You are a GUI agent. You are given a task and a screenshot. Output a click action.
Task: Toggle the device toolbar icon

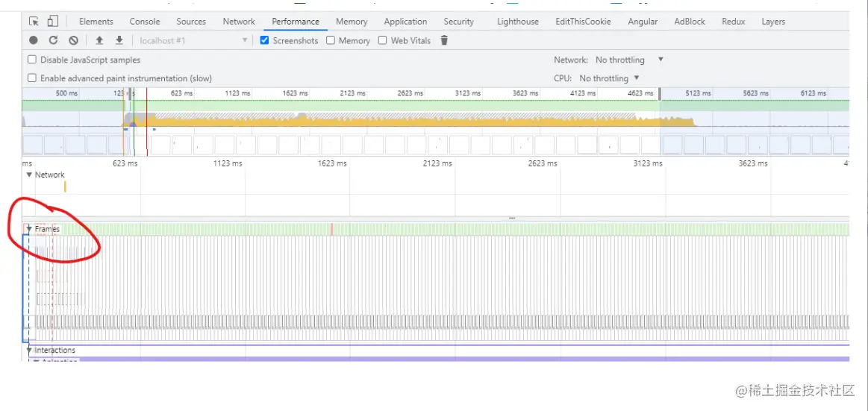pyautogui.click(x=52, y=21)
